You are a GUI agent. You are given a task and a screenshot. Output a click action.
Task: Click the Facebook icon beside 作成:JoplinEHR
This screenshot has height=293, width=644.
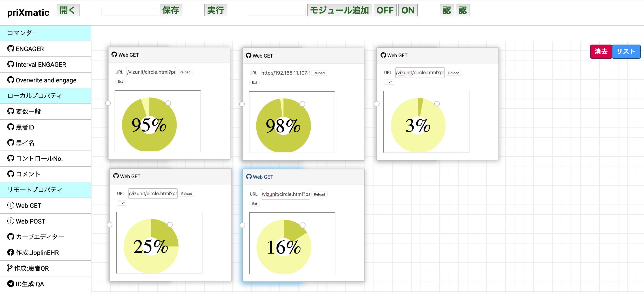coord(11,252)
